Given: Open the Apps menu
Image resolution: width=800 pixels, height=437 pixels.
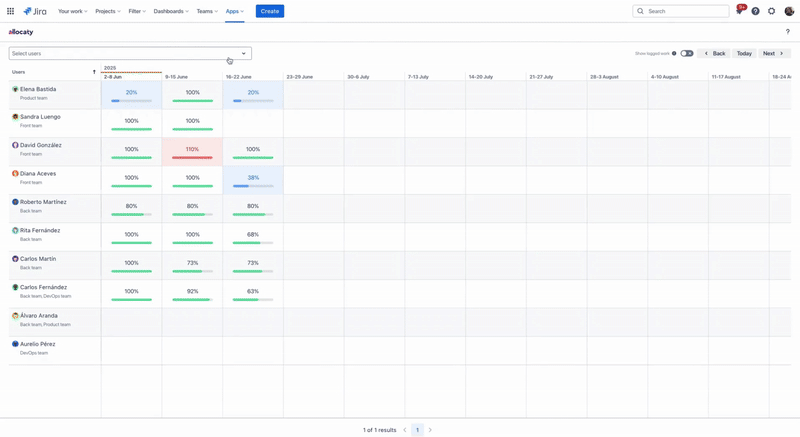Looking at the screenshot, I should point(234,11).
